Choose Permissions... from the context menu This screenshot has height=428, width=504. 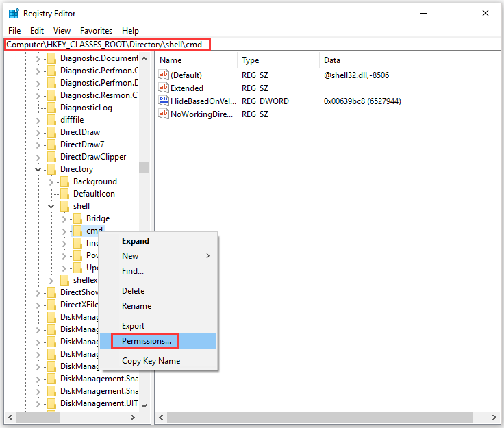pyautogui.click(x=157, y=341)
